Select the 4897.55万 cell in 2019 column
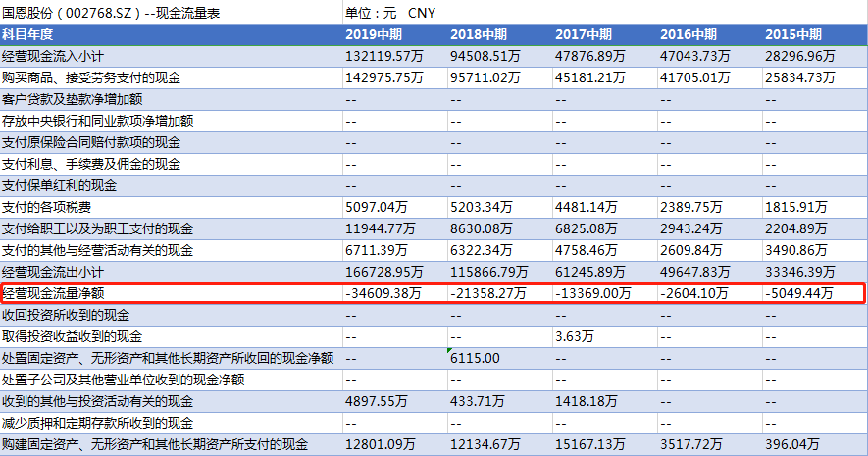Image resolution: width=868 pixels, height=456 pixels. (382, 401)
